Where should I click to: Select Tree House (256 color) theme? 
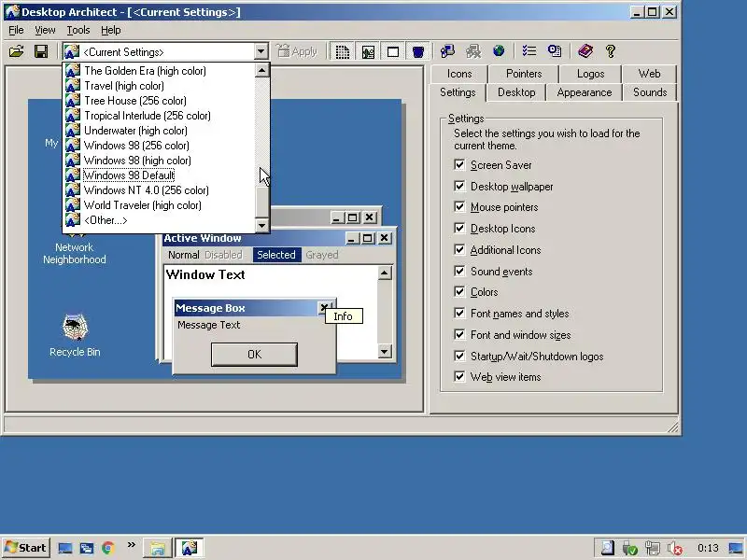159,101
